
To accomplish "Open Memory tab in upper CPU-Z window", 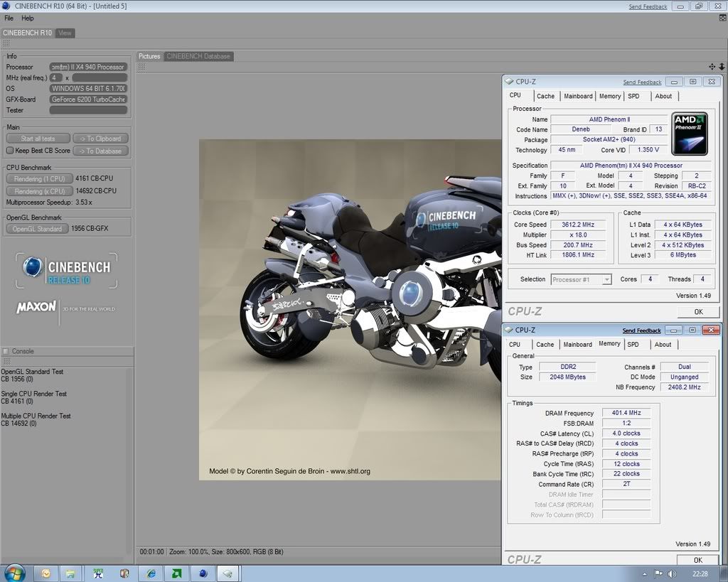I will [x=609, y=96].
